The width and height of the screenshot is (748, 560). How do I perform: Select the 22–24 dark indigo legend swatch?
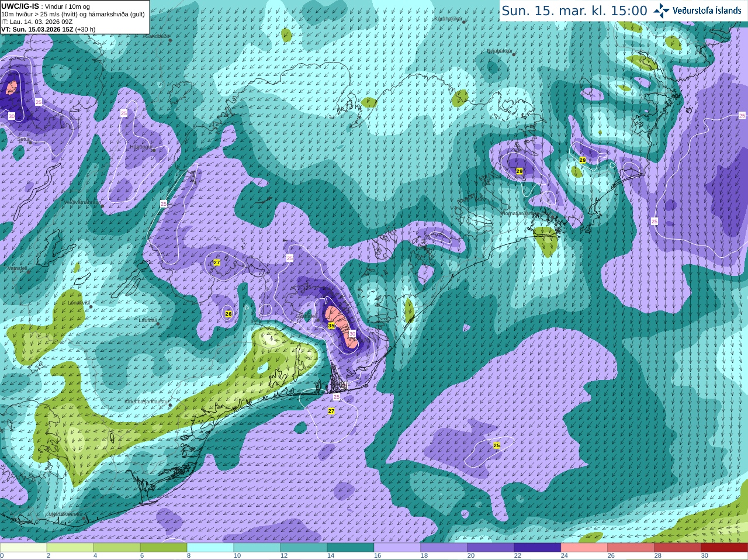pos(538,548)
